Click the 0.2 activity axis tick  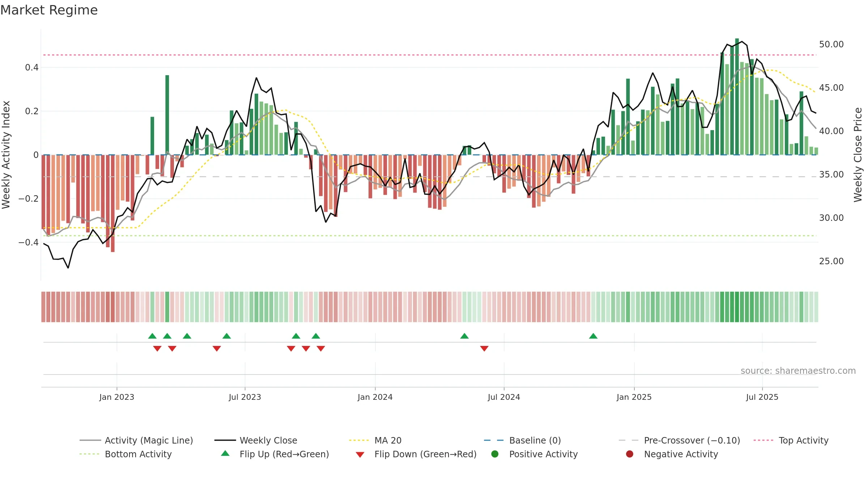click(31, 111)
